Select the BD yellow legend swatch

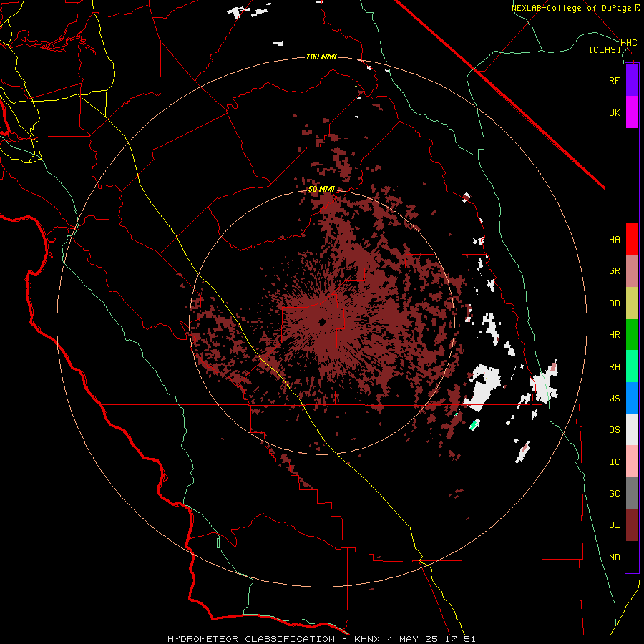pos(632,303)
